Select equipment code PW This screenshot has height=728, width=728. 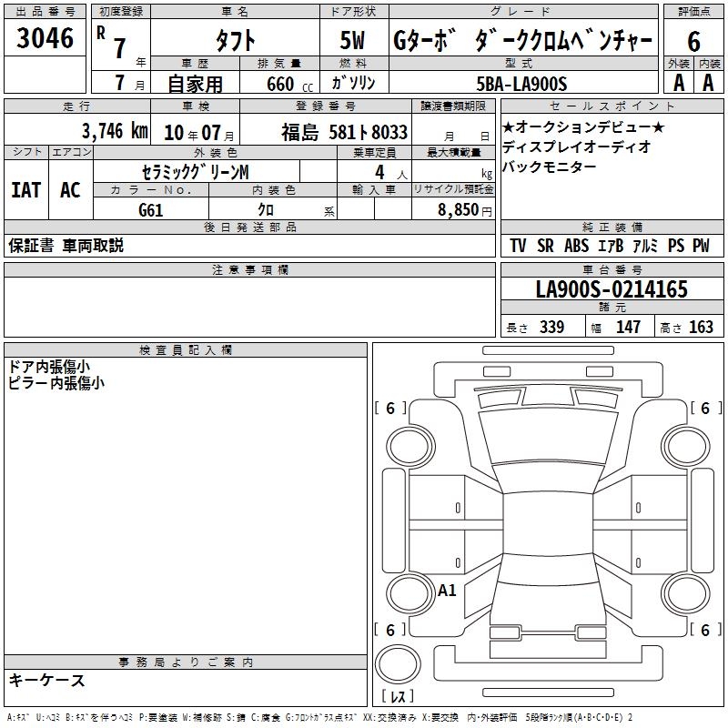pos(701,246)
